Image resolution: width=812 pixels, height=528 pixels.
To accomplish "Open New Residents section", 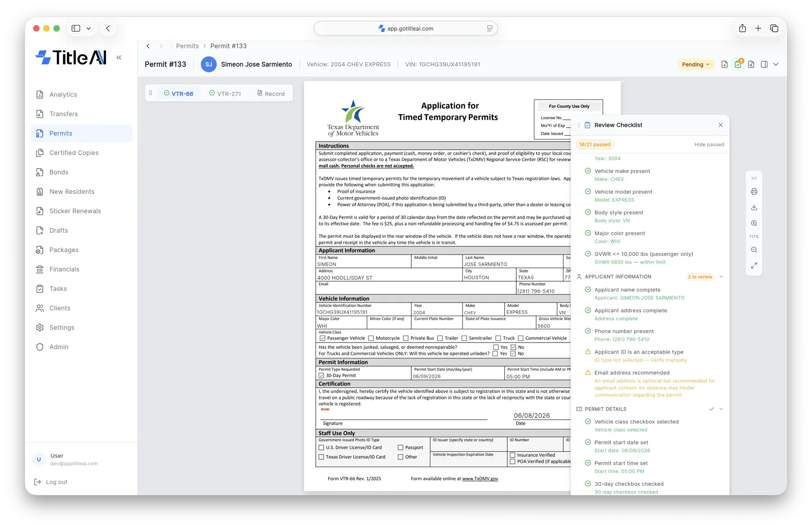I will click(x=81, y=192).
